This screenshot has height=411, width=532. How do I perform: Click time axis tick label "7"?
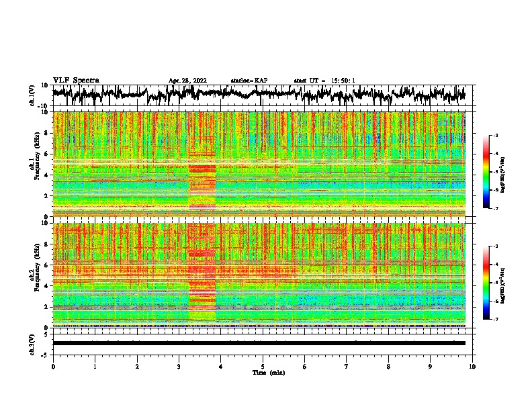347,367
